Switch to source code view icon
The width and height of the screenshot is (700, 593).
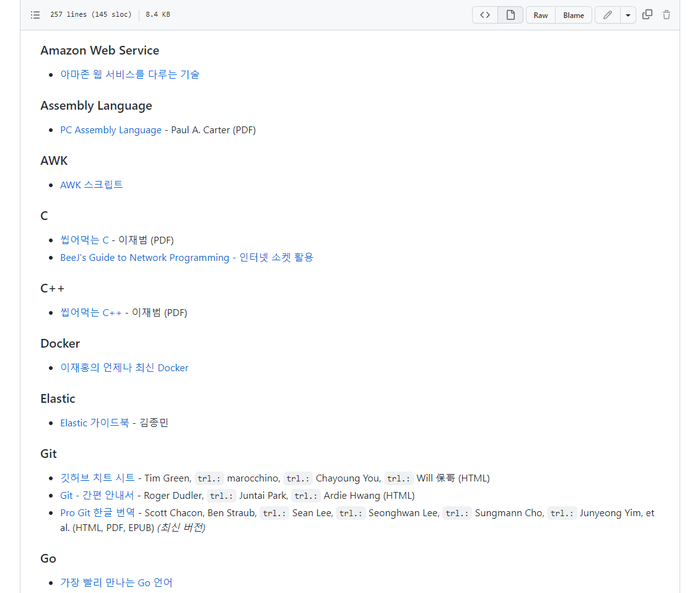point(485,15)
